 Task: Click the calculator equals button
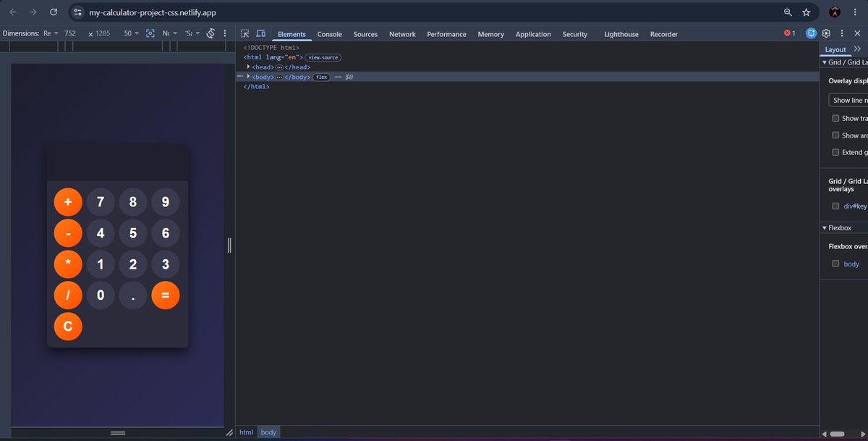pyautogui.click(x=166, y=295)
